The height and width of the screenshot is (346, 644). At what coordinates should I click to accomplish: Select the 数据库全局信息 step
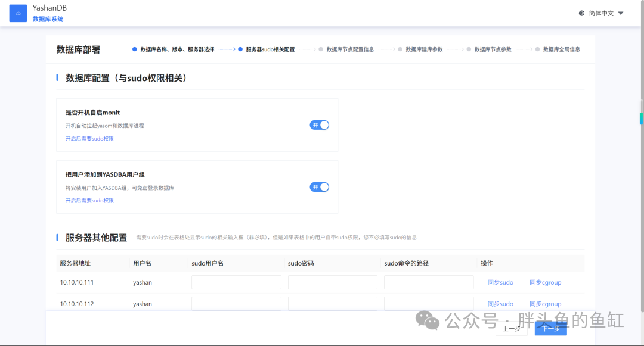coord(558,49)
